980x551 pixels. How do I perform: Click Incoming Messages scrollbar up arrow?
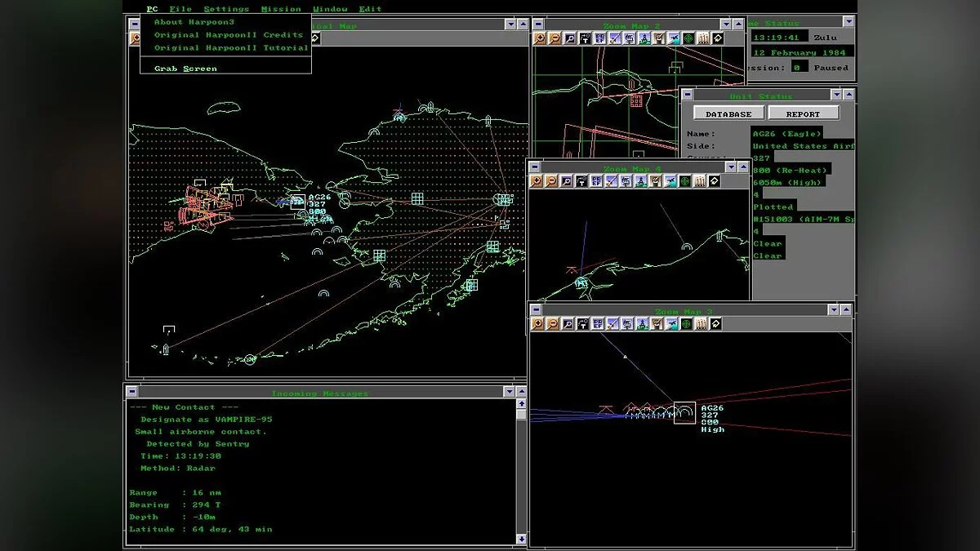(521, 405)
